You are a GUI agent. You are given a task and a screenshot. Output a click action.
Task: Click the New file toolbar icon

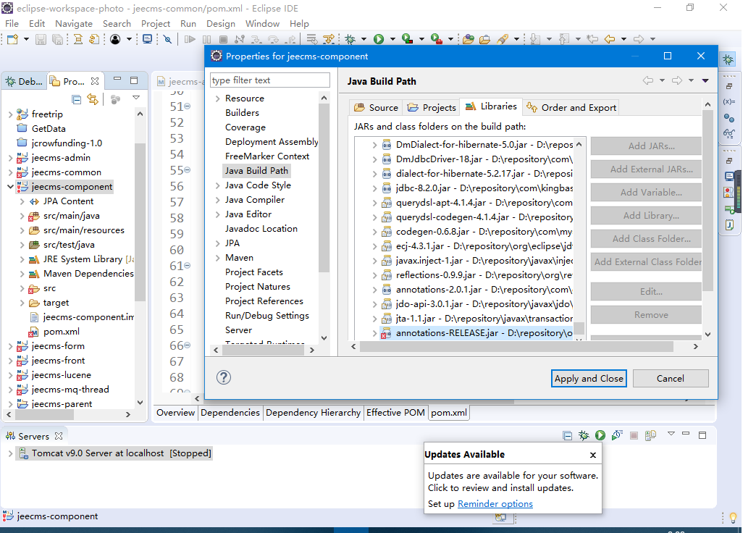click(x=12, y=39)
